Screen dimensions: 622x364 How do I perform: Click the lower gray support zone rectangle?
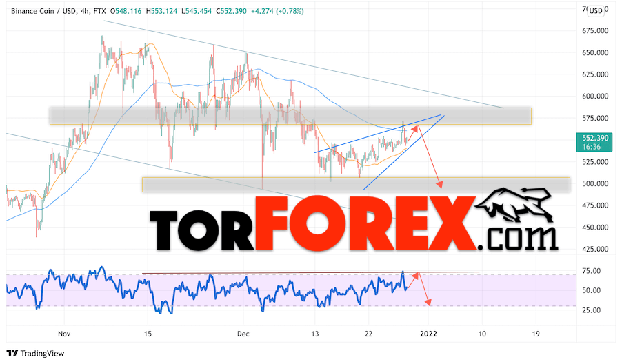(356, 185)
